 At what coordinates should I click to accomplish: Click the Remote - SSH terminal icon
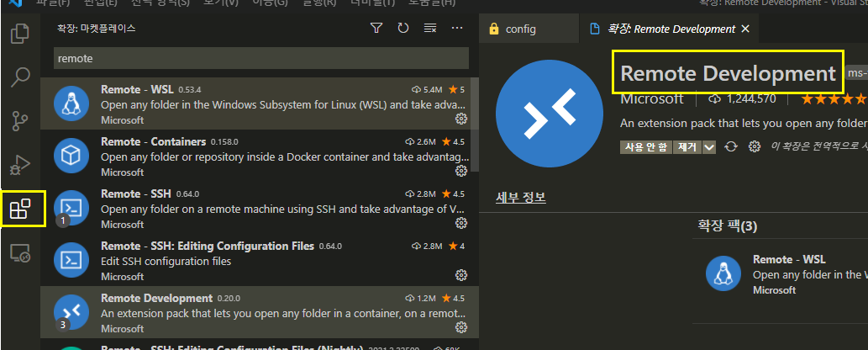click(x=71, y=208)
